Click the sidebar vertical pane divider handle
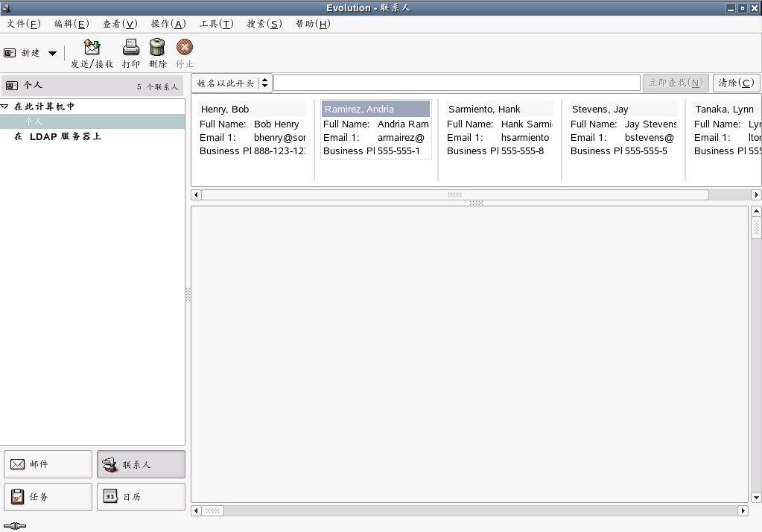 click(x=188, y=295)
